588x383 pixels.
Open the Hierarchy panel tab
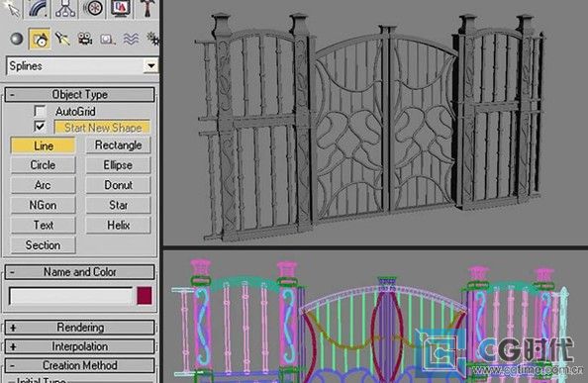coord(65,8)
